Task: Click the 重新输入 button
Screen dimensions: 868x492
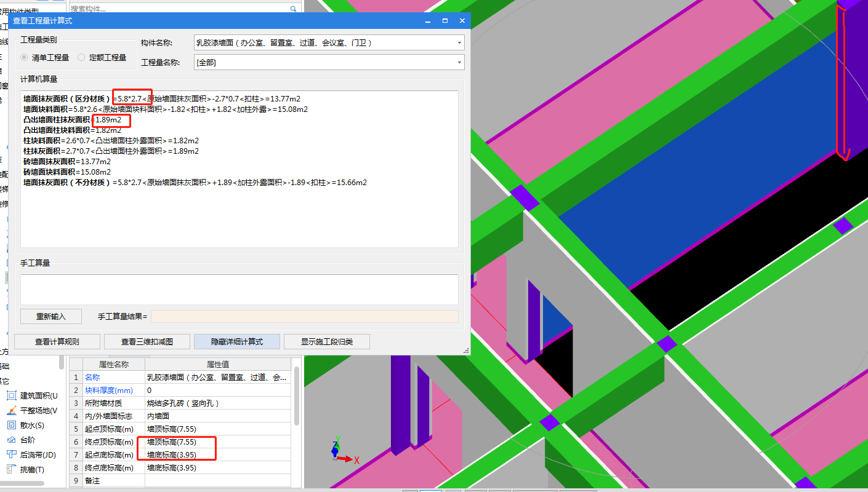Action: click(x=51, y=316)
